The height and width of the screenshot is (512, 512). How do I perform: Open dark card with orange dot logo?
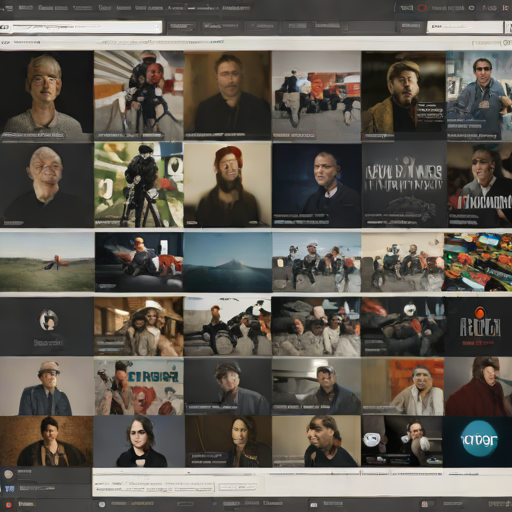coord(479,327)
